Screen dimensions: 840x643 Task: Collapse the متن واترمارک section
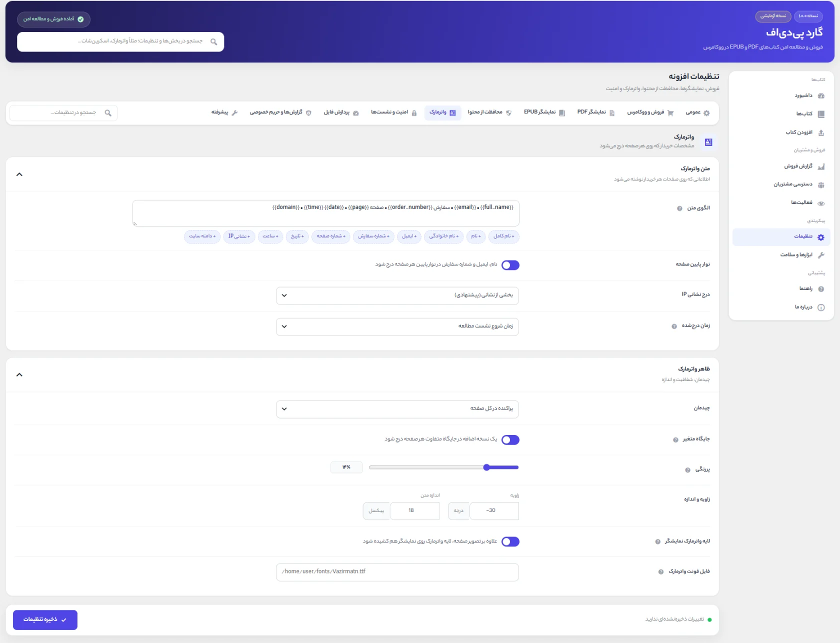(19, 174)
